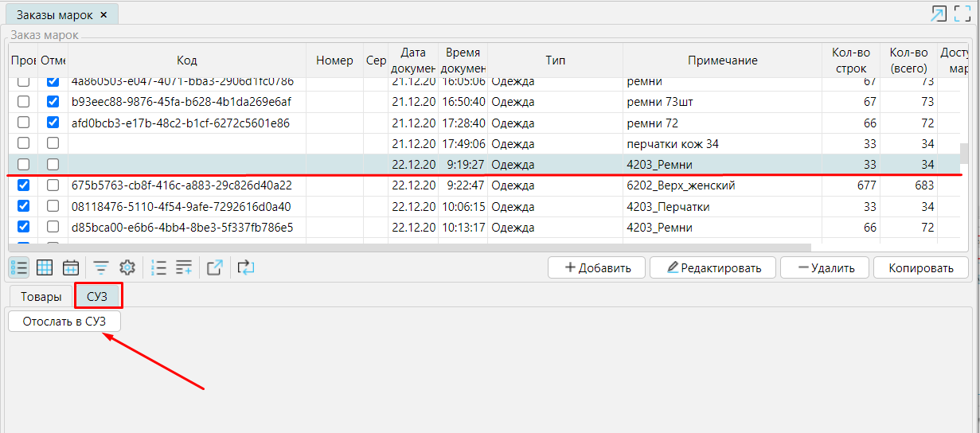Click the refresh swap-arrows icon

(x=245, y=267)
